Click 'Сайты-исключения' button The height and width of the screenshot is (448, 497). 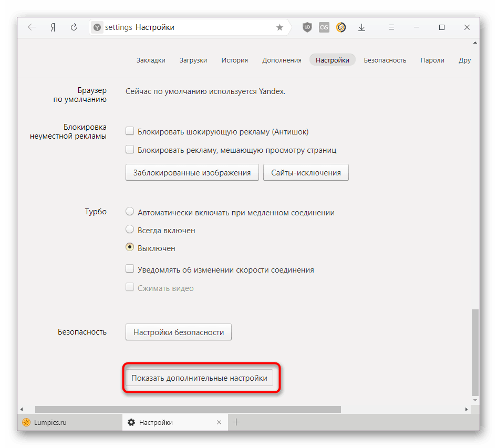306,172
